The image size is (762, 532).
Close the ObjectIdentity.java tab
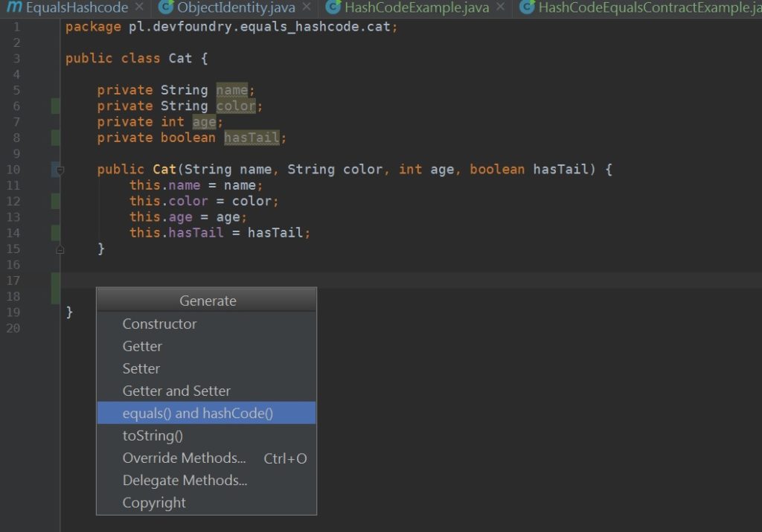point(307,7)
